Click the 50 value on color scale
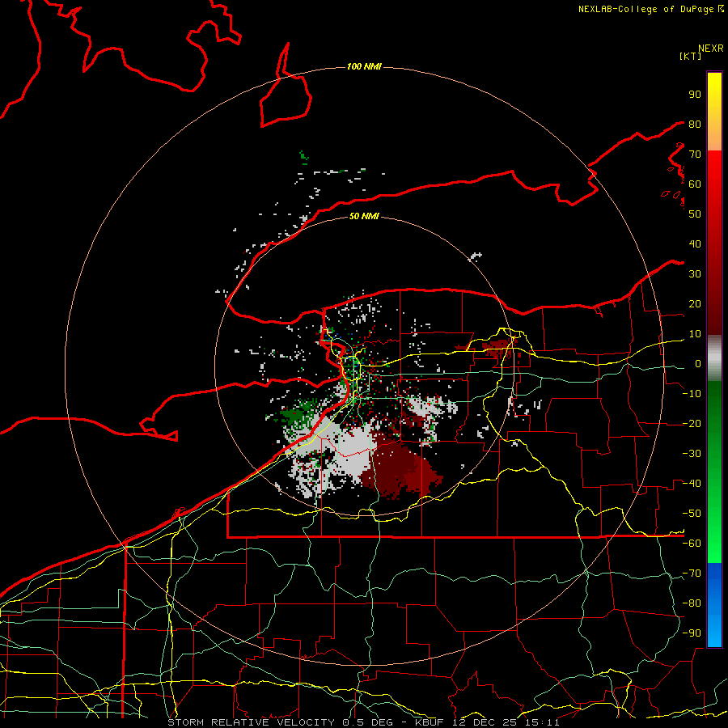 (x=695, y=214)
